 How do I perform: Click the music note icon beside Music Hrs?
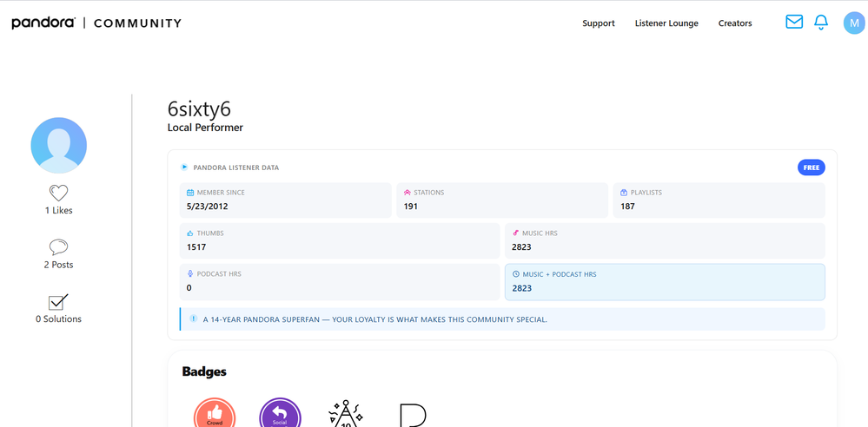(x=516, y=233)
